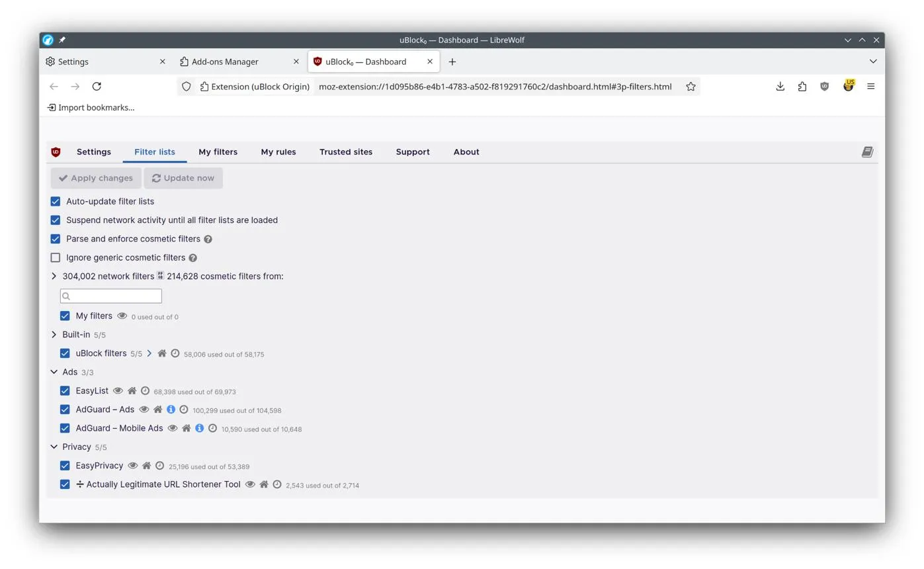Collapse the Ads filter group
Image resolution: width=924 pixels, height=569 pixels.
(54, 372)
